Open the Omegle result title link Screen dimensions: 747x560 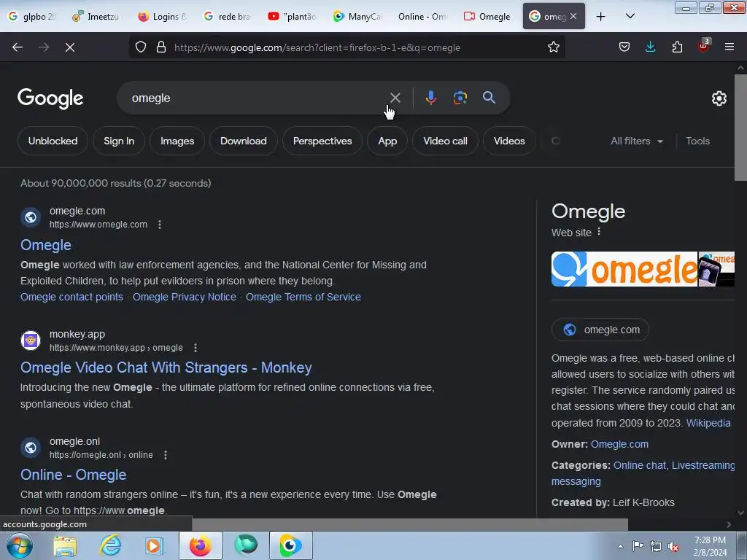pos(46,245)
